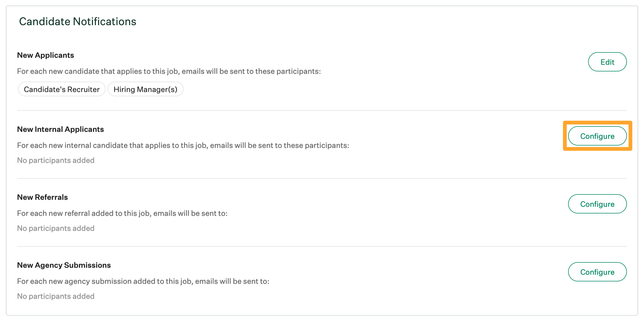
Task: Open the highlighted Configure for New Internal Applicants
Action: coord(598,136)
